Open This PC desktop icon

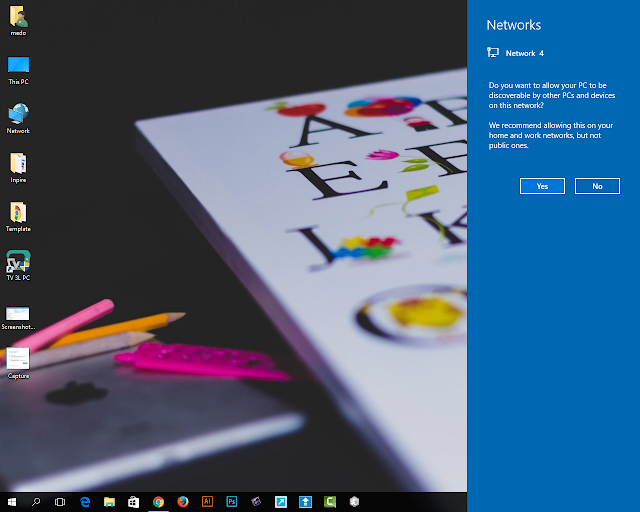[18, 70]
